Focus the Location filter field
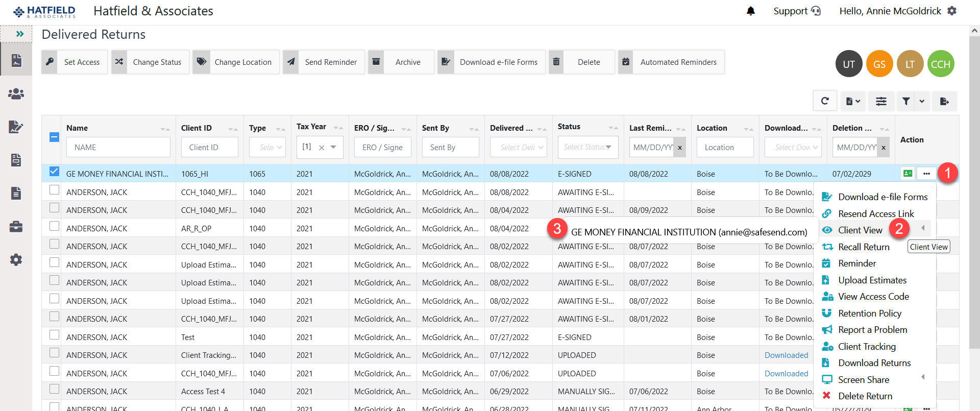 coord(725,148)
